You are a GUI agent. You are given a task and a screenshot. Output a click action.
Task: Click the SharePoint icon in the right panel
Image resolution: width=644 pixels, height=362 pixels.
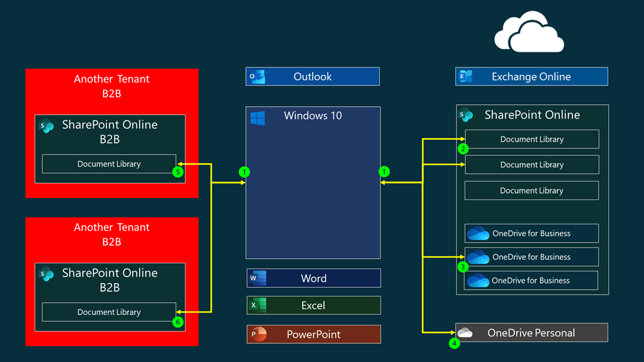coord(466,115)
